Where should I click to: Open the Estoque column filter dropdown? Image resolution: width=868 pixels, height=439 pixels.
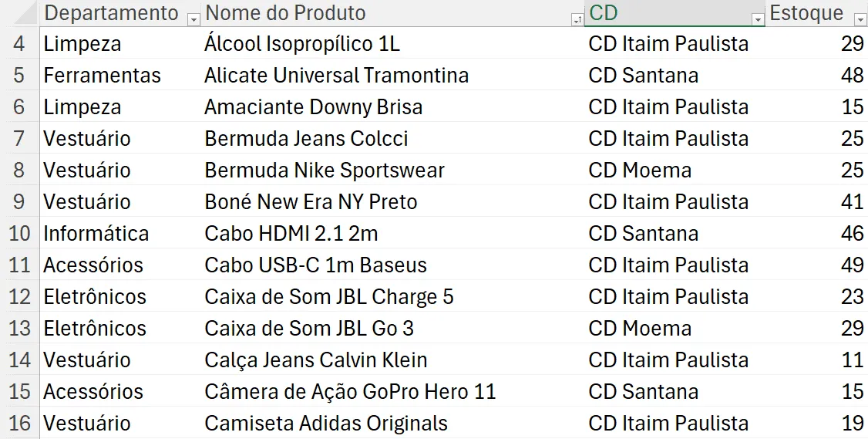pos(860,19)
